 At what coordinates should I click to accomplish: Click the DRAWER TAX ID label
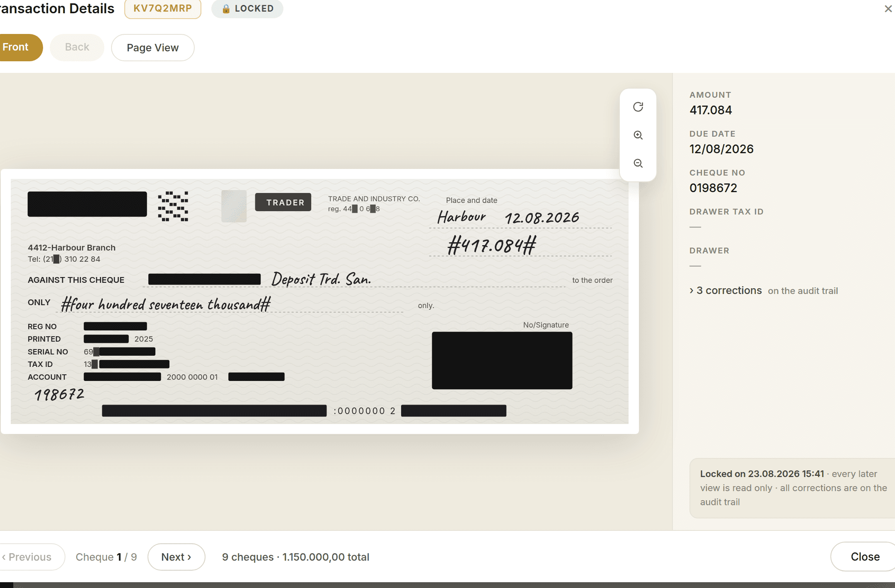point(726,212)
